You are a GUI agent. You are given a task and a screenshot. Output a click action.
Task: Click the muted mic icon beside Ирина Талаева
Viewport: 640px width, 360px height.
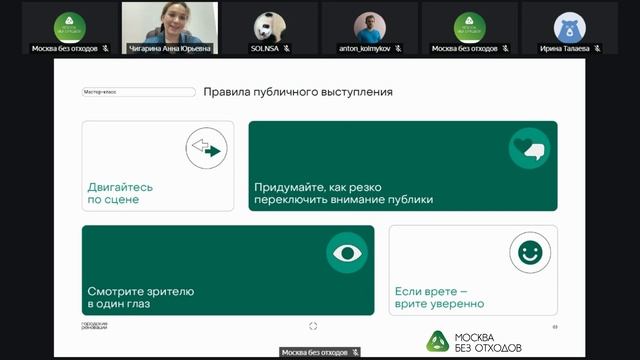point(597,48)
